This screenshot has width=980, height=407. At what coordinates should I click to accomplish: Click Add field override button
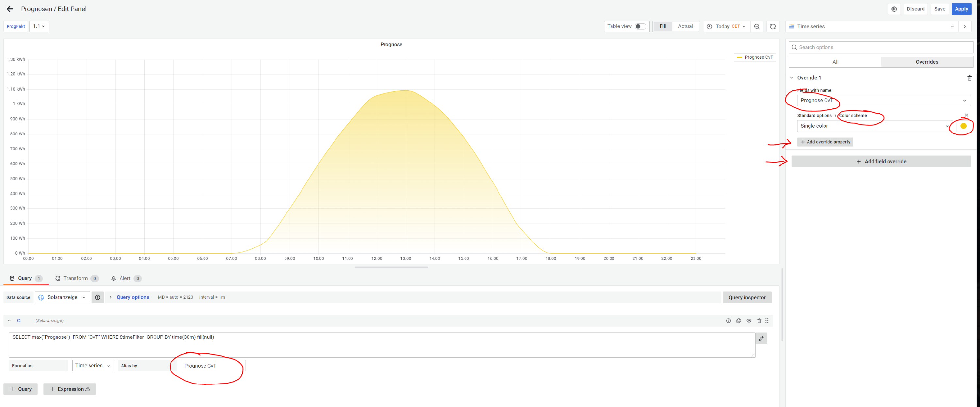[x=881, y=162]
